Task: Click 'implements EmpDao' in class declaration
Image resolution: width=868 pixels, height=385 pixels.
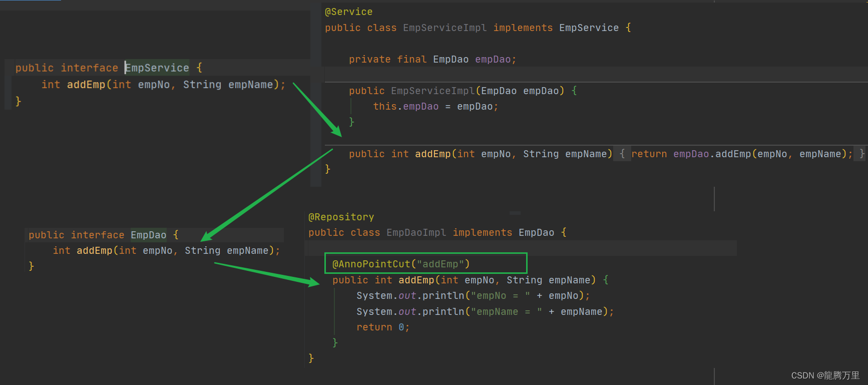Action: (504, 232)
